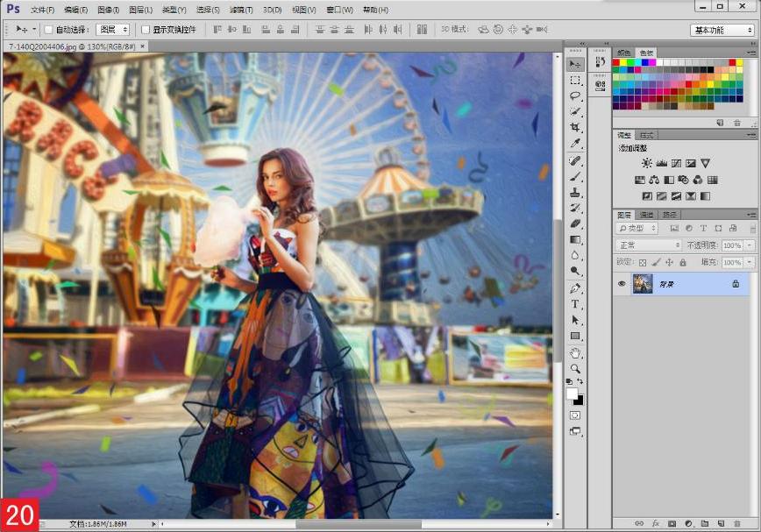The height and width of the screenshot is (532, 761).
Task: Click the background color swatch
Action: click(x=579, y=401)
